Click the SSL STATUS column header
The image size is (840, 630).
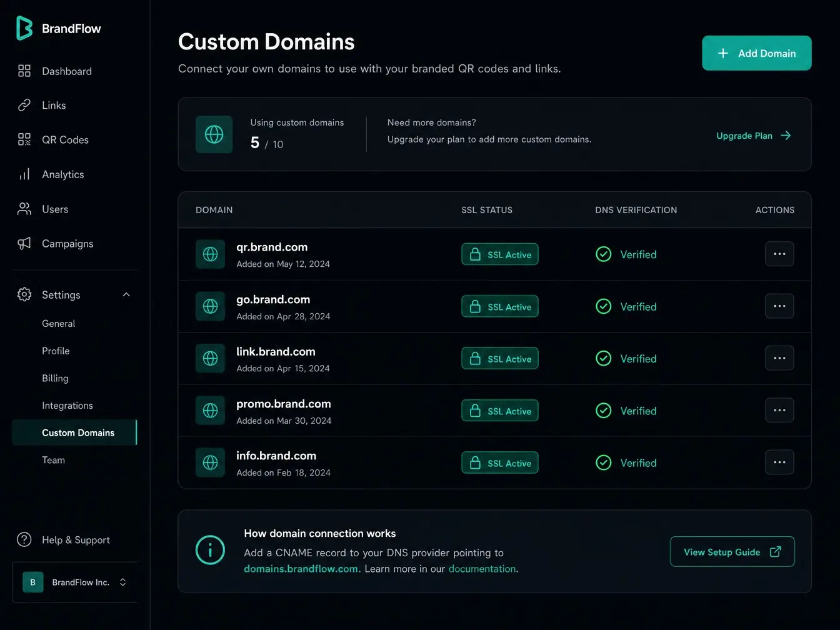click(x=487, y=210)
